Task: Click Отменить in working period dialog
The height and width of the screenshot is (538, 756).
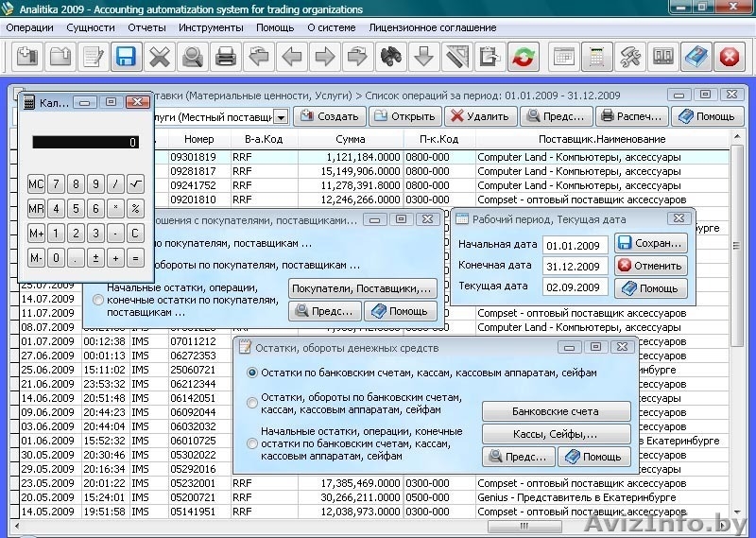Action: click(650, 266)
